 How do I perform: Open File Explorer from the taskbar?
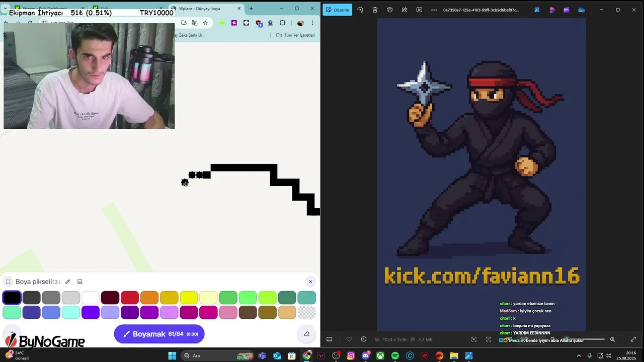pos(454,355)
